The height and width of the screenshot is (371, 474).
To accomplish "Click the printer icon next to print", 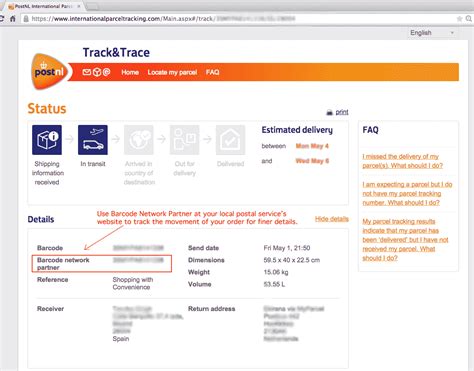I will 329,112.
